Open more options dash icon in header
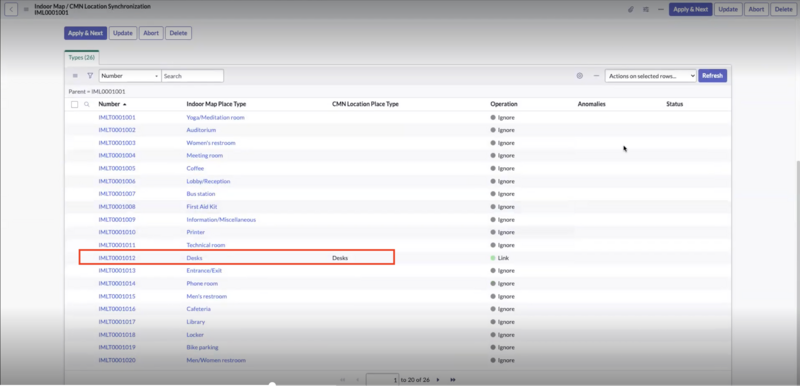 coord(660,9)
